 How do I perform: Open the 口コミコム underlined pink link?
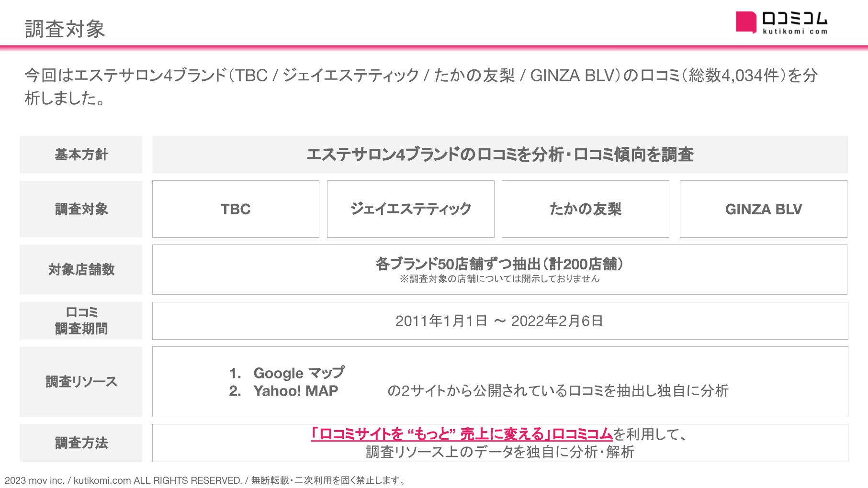(x=462, y=434)
